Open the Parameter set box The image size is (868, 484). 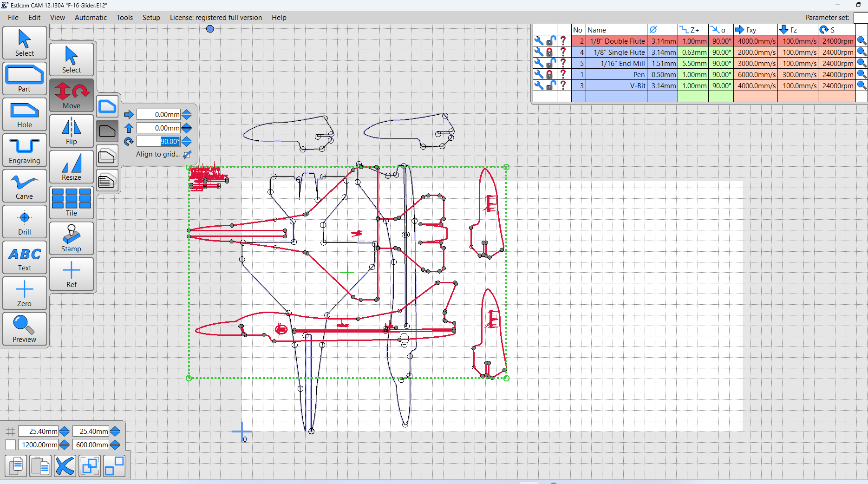pyautogui.click(x=861, y=18)
